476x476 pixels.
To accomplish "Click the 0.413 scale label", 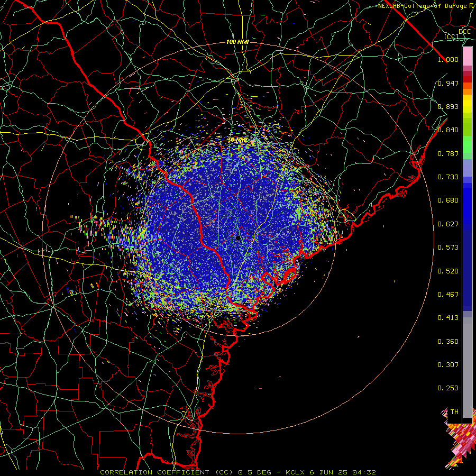I will 448,318.
